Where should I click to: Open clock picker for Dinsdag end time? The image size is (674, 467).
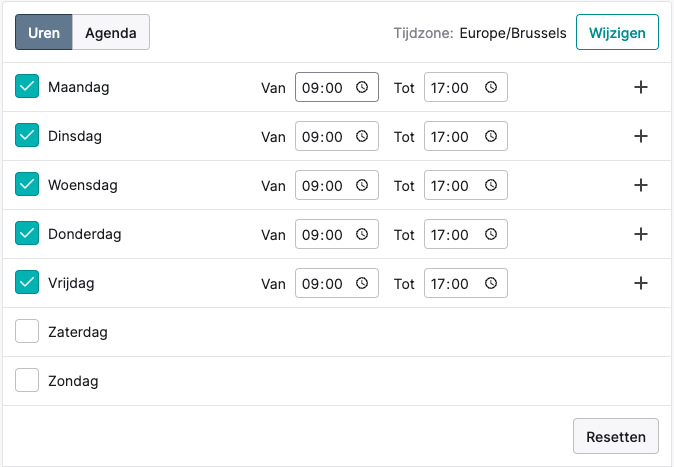491,136
